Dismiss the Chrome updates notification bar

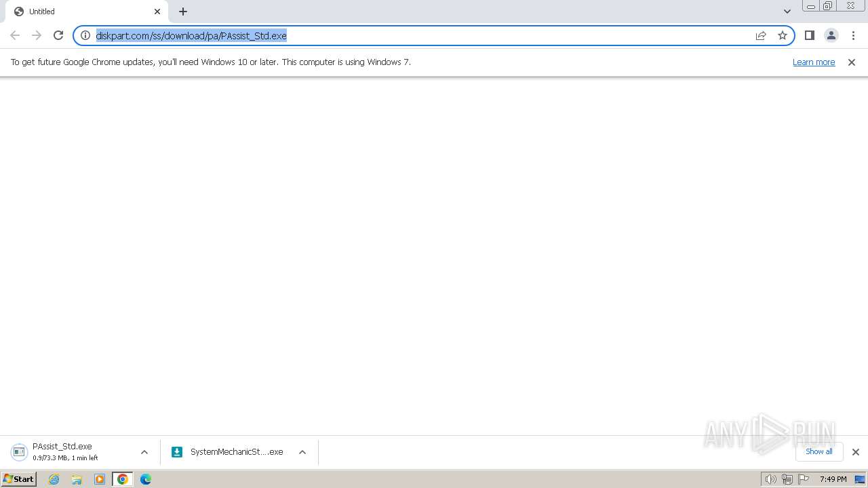tap(852, 62)
